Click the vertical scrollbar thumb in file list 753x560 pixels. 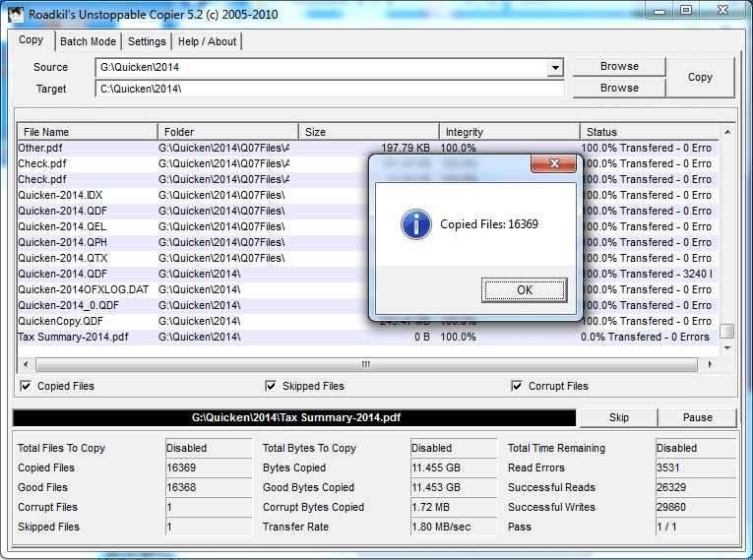coord(727,332)
